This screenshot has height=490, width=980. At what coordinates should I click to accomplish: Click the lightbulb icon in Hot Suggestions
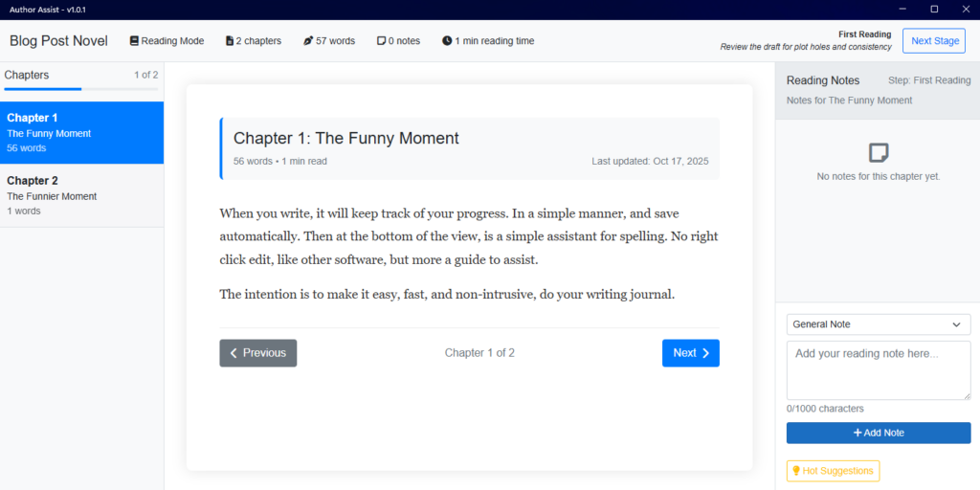tap(795, 471)
